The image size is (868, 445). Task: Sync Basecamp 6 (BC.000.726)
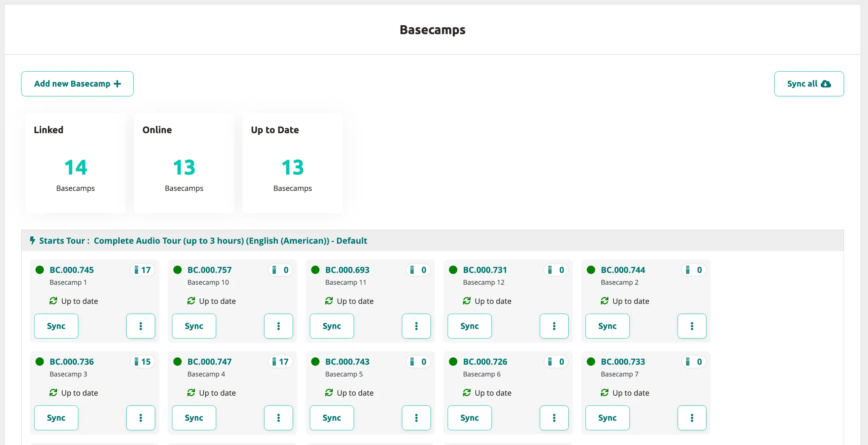pyautogui.click(x=469, y=418)
